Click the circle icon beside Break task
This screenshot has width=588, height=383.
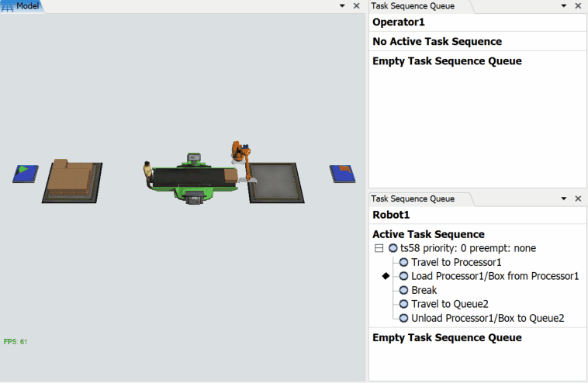click(x=403, y=290)
